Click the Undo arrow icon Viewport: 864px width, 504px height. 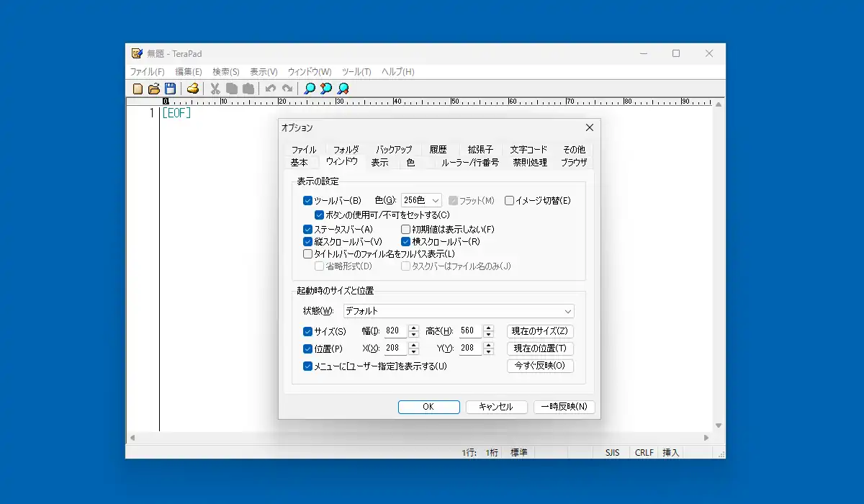click(x=271, y=89)
